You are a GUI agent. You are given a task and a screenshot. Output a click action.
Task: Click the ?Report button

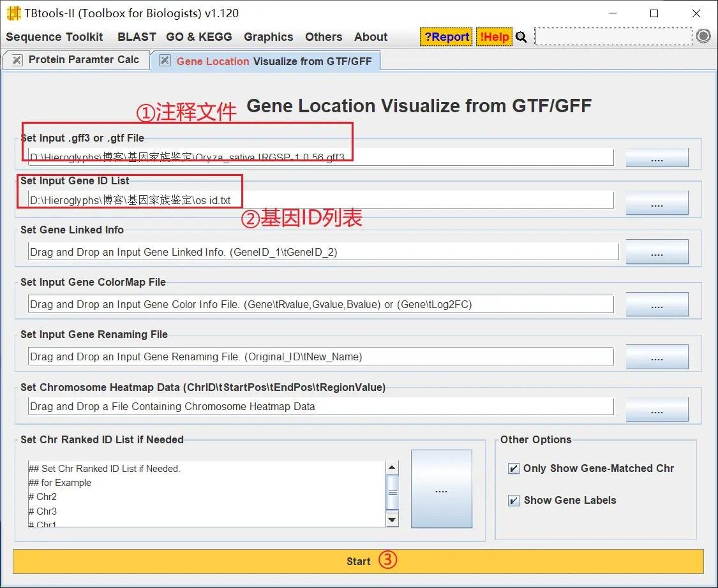[447, 37]
